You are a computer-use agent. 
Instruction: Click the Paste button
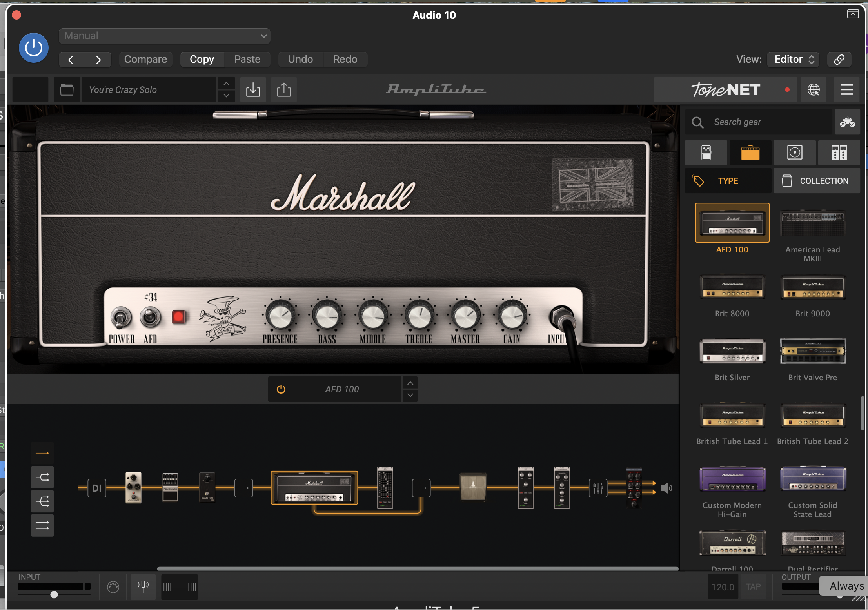point(247,60)
